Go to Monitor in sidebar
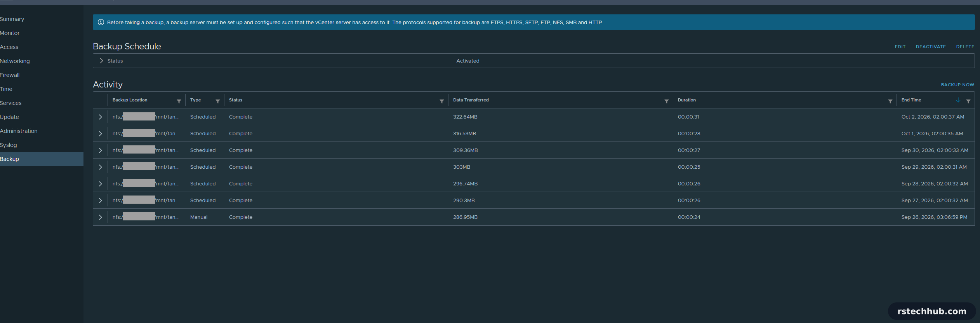This screenshot has height=323, width=980. pos(10,33)
